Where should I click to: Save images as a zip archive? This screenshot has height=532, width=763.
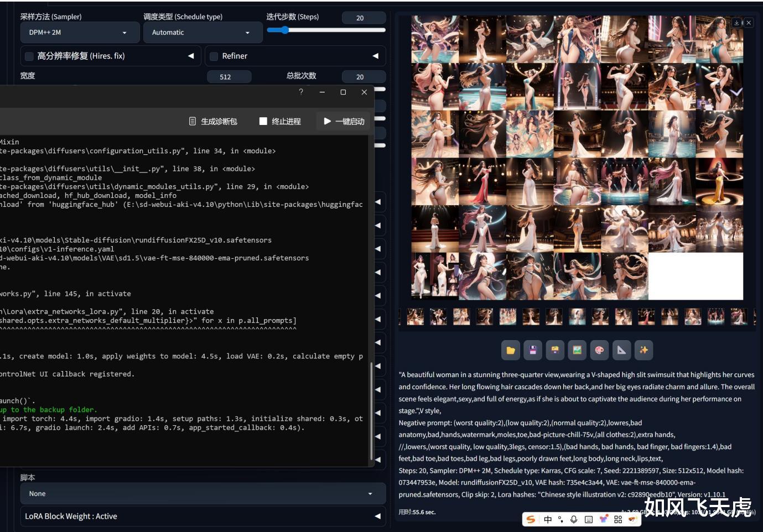(x=555, y=350)
